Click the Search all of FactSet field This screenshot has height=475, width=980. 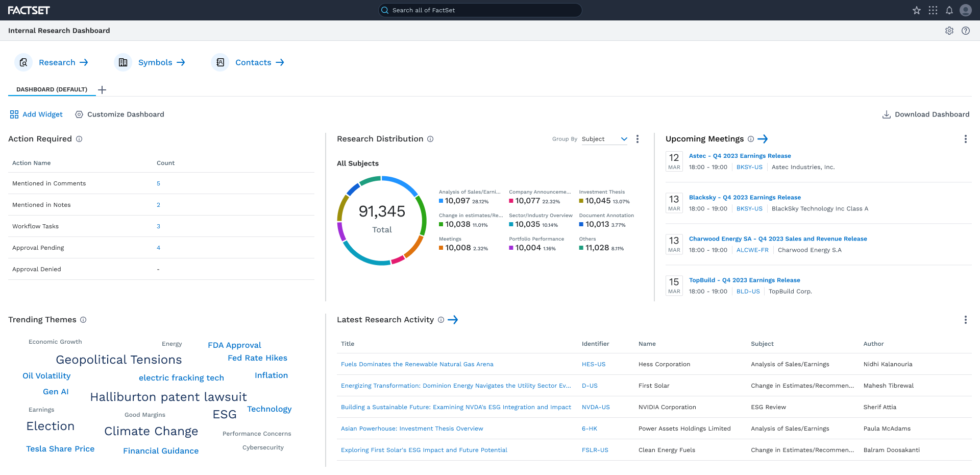[x=480, y=10]
